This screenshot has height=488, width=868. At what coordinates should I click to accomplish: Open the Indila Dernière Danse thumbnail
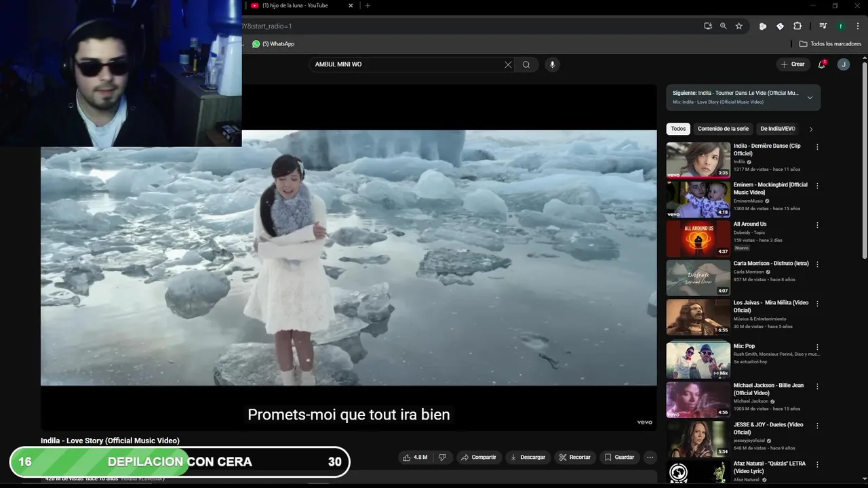pos(698,160)
